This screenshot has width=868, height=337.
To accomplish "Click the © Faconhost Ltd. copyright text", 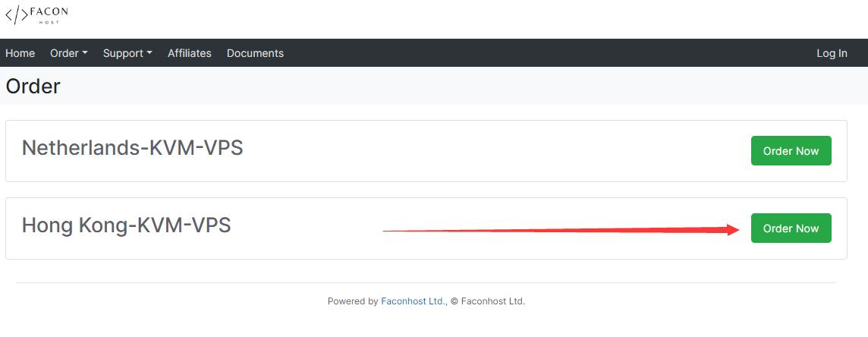I will 487,301.
